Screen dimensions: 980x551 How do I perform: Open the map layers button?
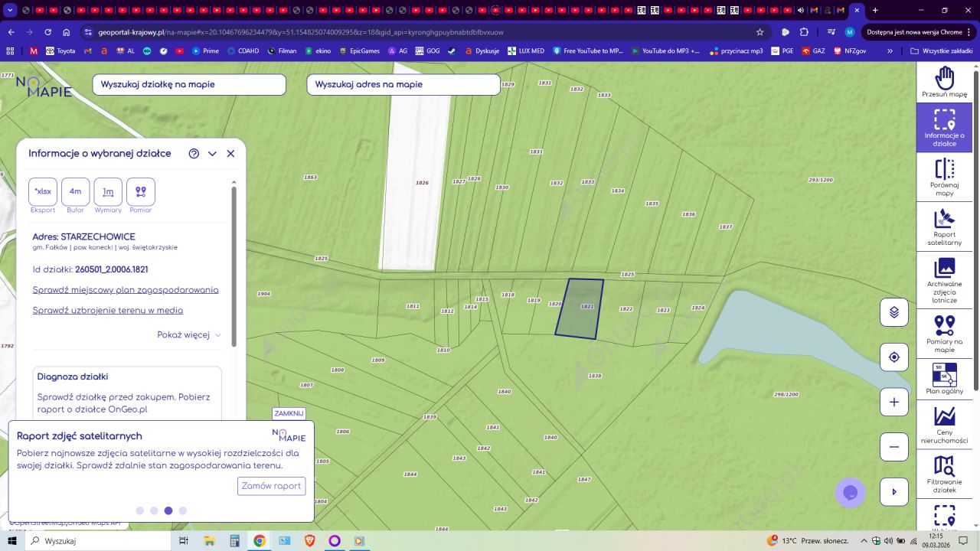point(893,312)
